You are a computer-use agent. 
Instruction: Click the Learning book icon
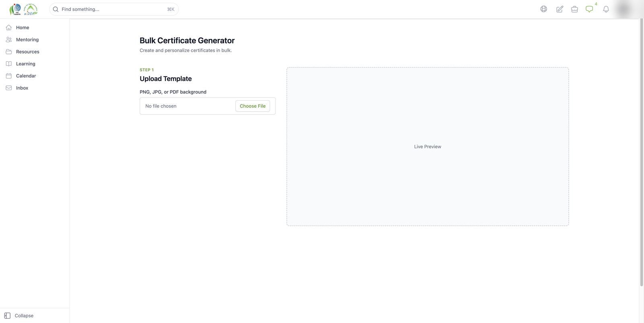pos(9,64)
